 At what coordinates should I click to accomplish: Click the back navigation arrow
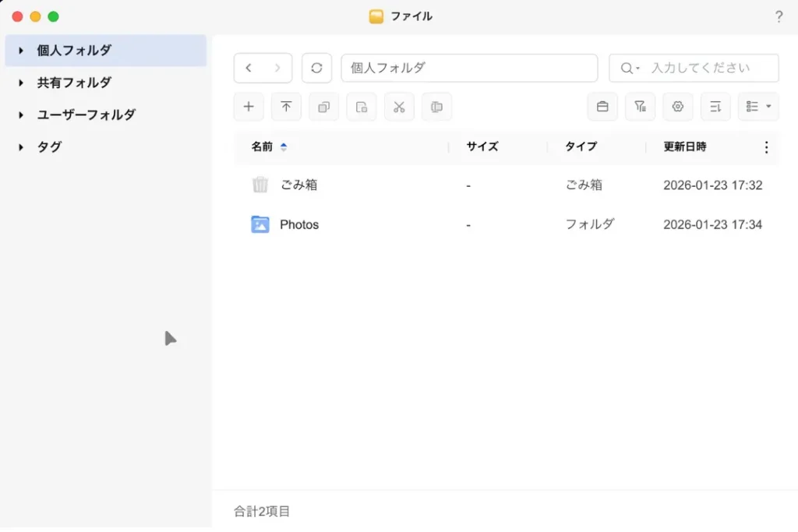(249, 68)
